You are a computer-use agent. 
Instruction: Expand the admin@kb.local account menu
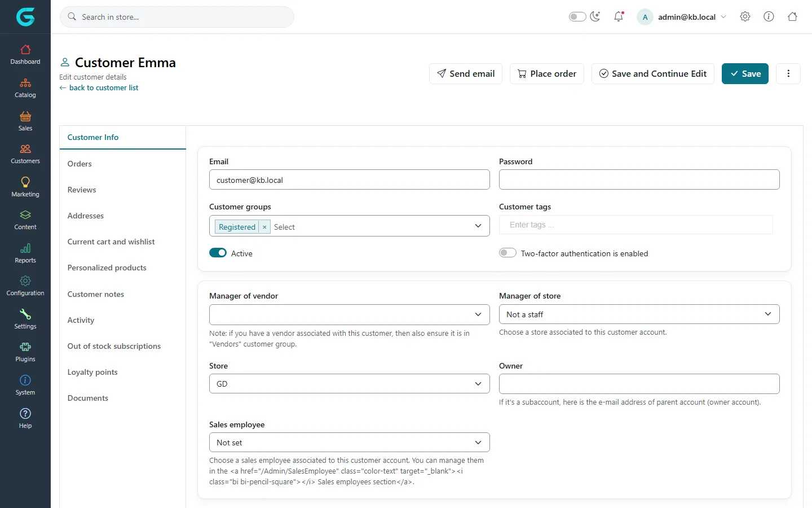click(682, 17)
